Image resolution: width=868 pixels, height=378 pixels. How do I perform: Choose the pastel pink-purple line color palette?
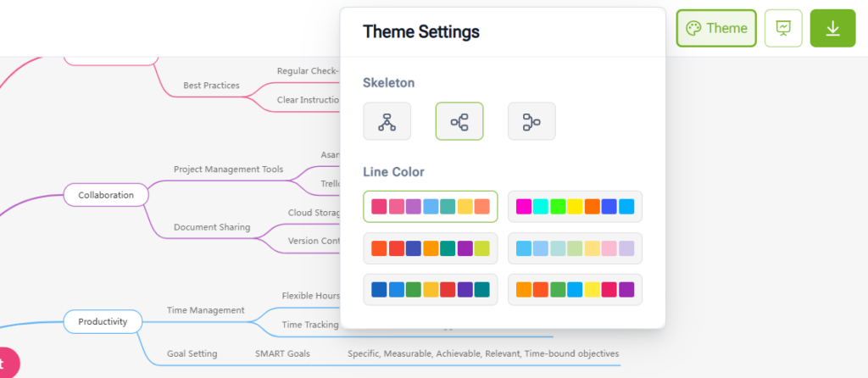pyautogui.click(x=431, y=207)
